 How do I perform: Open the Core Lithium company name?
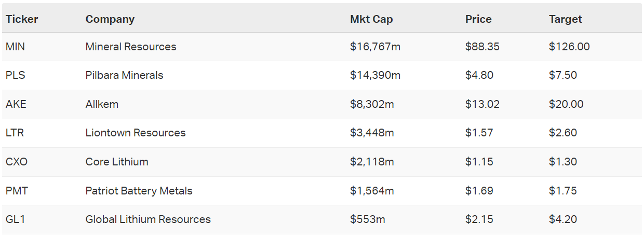pyautogui.click(x=117, y=162)
